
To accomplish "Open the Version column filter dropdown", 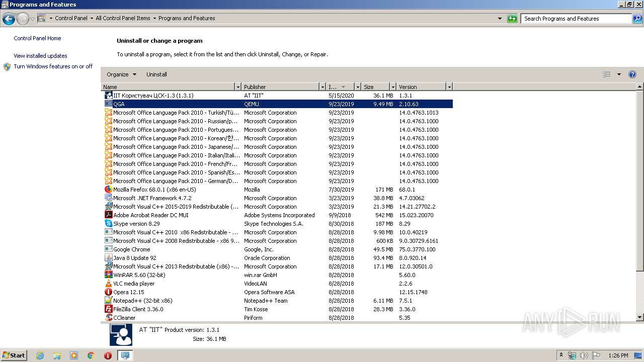I will point(449,87).
